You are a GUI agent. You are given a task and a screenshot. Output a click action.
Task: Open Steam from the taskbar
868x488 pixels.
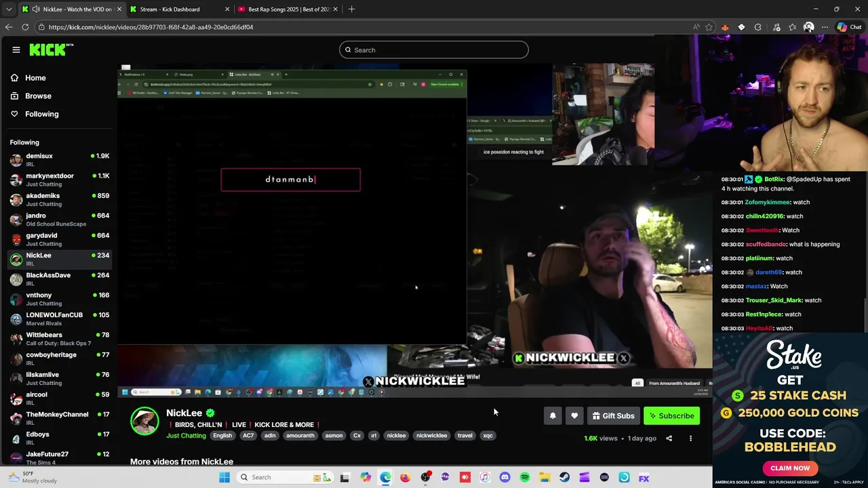click(564, 477)
